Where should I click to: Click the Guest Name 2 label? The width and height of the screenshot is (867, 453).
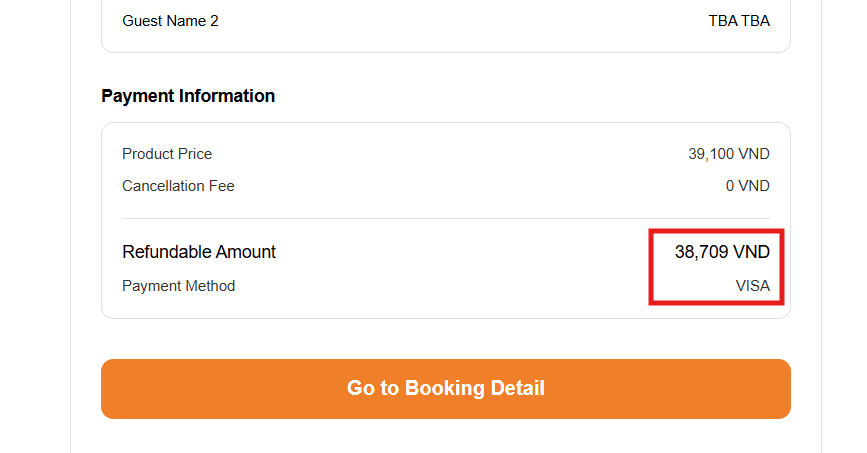(x=170, y=20)
